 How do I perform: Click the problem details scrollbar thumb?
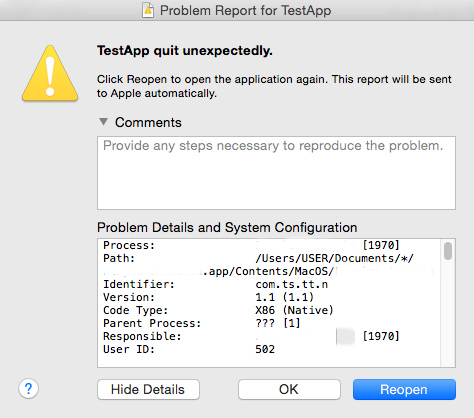(x=448, y=251)
